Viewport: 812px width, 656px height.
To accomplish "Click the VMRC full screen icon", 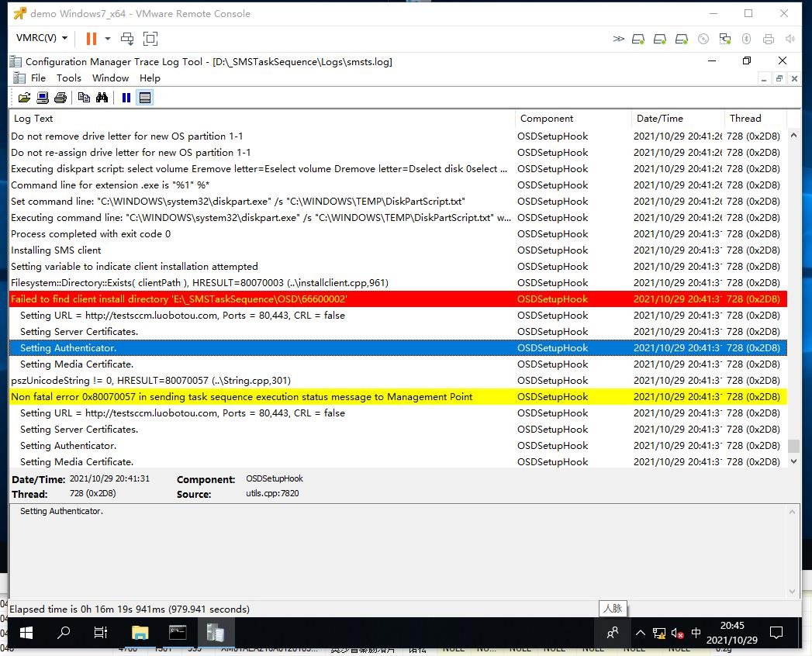I will coord(150,39).
